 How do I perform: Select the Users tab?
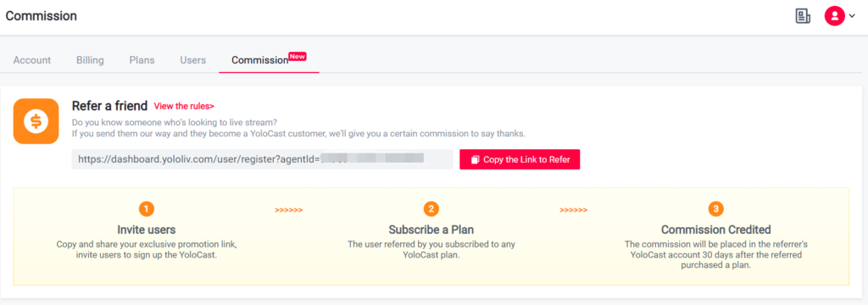point(193,60)
